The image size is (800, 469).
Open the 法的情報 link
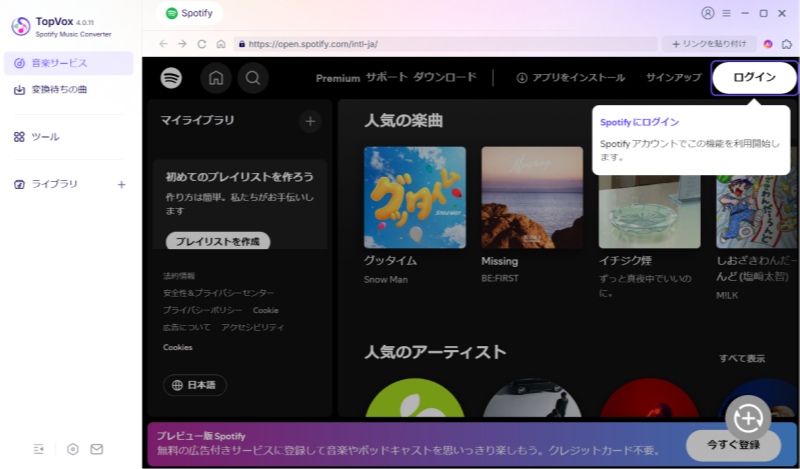click(x=179, y=276)
